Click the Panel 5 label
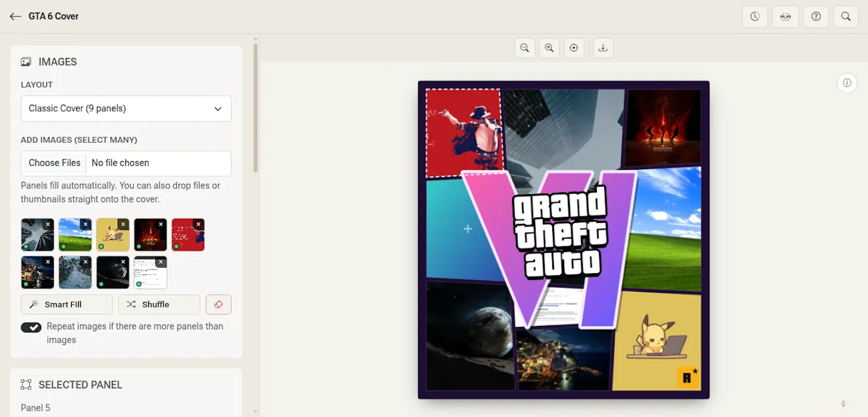This screenshot has height=417, width=868. (35, 408)
